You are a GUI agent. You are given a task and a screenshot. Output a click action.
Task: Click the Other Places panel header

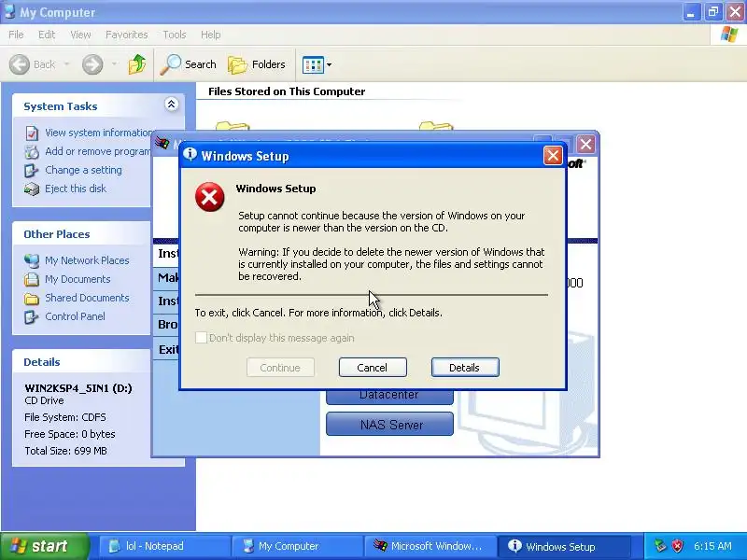[81, 234]
